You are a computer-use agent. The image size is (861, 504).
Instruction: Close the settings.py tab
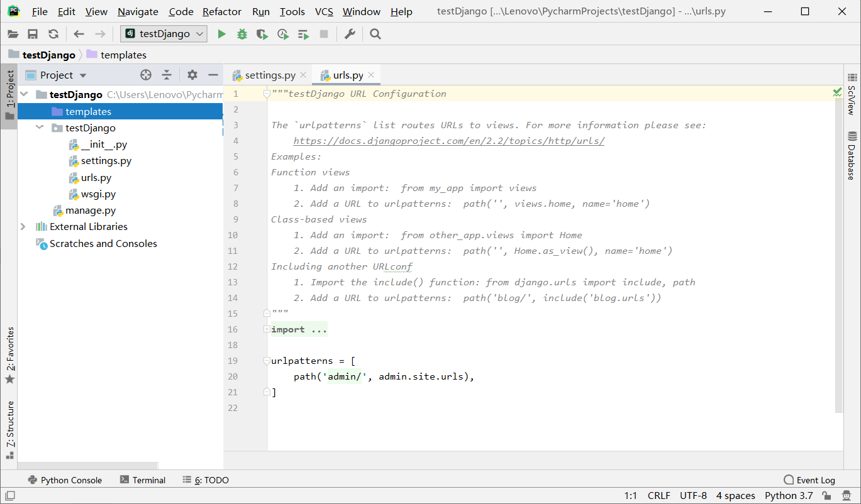point(303,75)
